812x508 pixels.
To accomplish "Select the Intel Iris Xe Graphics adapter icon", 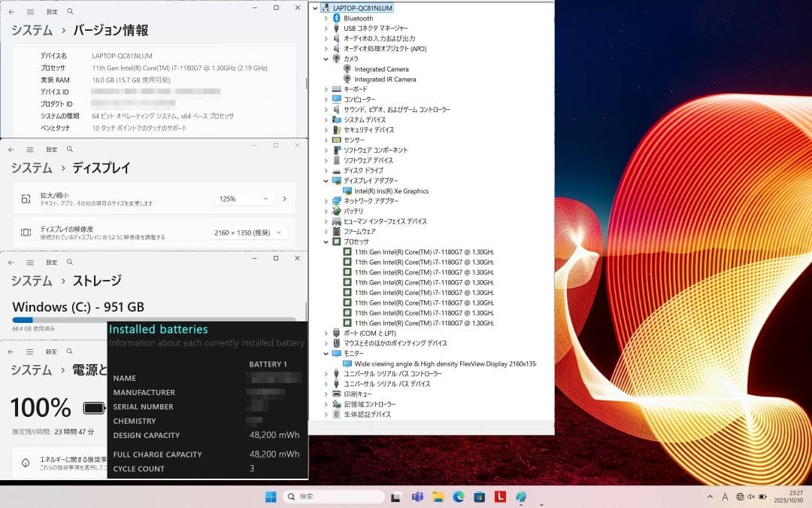I will 347,190.
